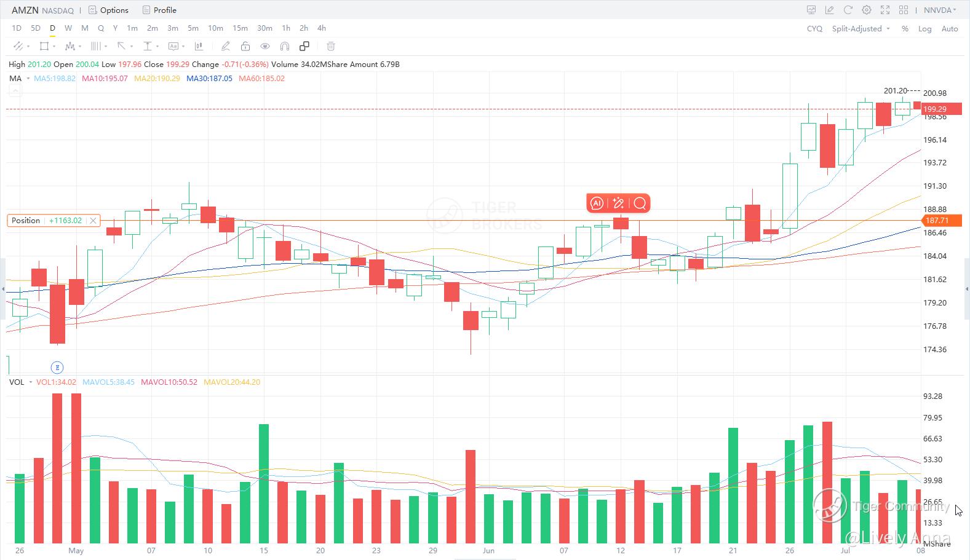970x560 pixels.
Task: Click the MAVOL10:50.52 legend label
Action: click(x=169, y=382)
